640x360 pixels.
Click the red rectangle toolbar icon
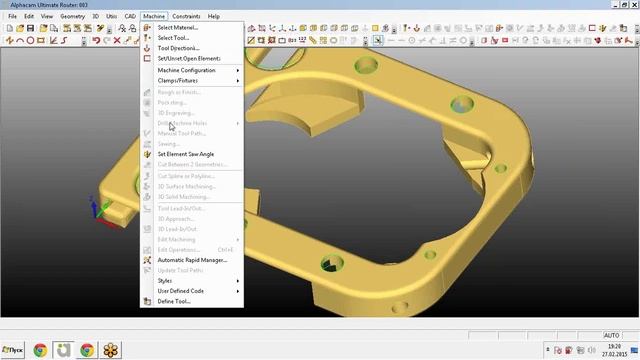pos(505,40)
